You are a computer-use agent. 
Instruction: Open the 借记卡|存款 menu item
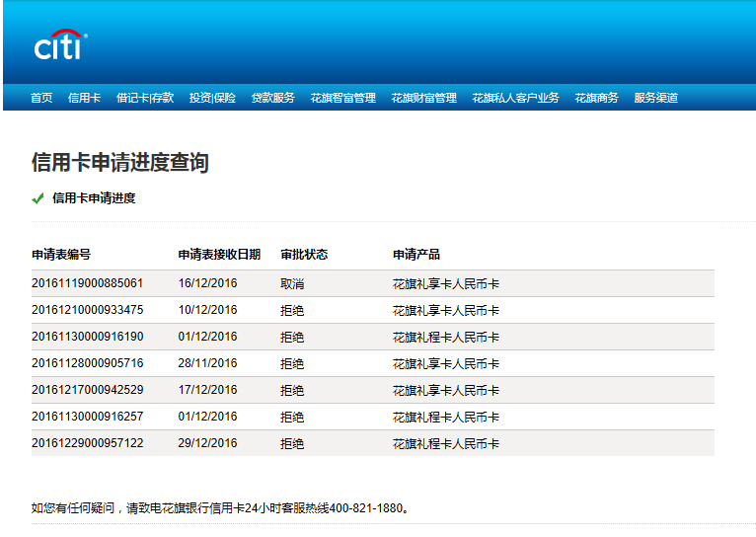(x=145, y=98)
